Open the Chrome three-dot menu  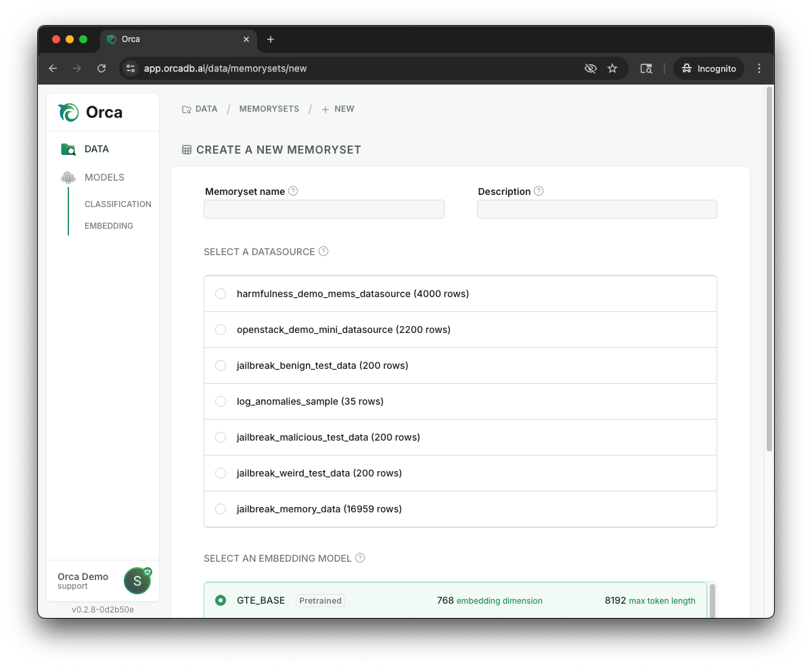tap(759, 68)
